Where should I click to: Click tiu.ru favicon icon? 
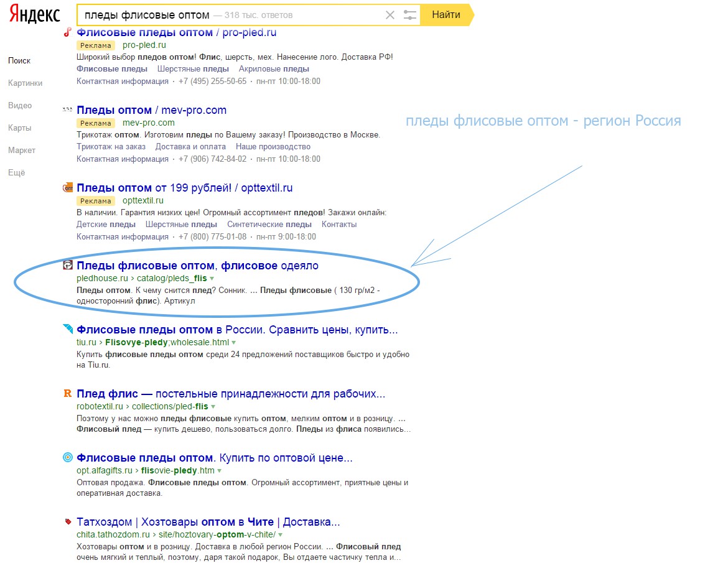point(68,329)
